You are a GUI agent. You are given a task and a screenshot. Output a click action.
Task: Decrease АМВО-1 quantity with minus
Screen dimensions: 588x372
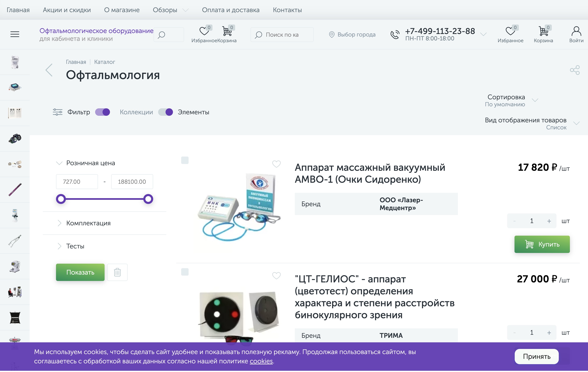click(514, 221)
